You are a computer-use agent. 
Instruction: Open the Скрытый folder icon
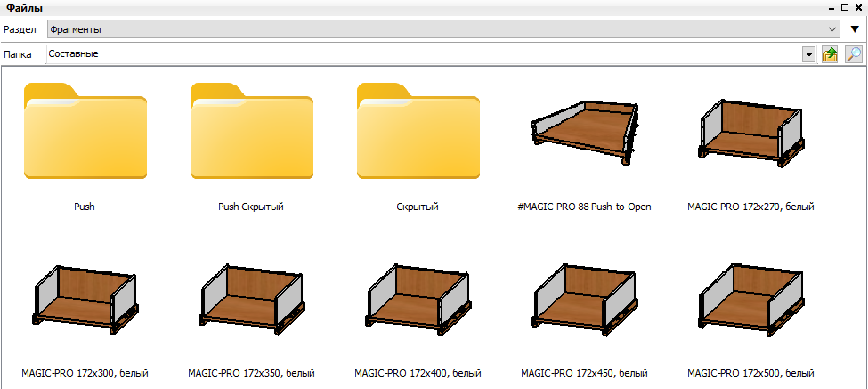coord(418,131)
